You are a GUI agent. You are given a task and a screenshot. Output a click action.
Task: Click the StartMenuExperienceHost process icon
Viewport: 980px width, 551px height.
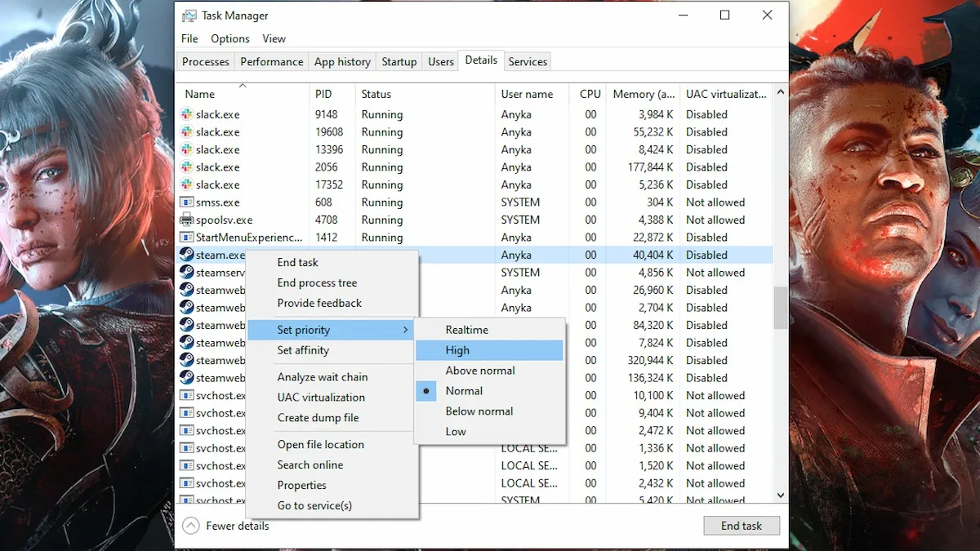188,237
